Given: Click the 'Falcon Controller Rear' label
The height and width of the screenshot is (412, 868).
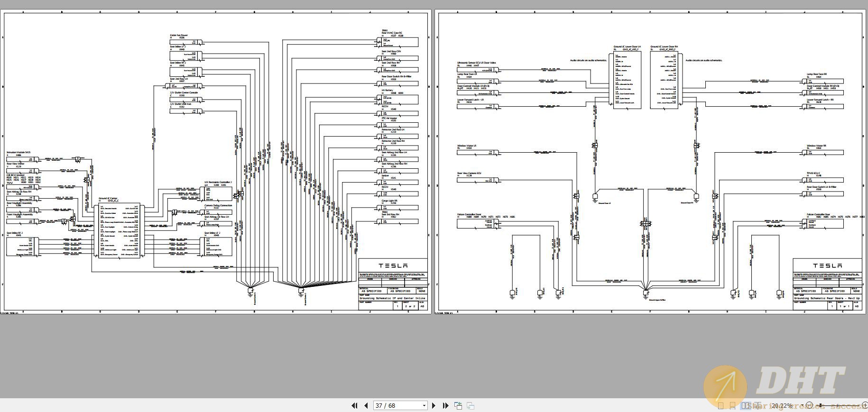Looking at the screenshot, I should [x=819, y=215].
